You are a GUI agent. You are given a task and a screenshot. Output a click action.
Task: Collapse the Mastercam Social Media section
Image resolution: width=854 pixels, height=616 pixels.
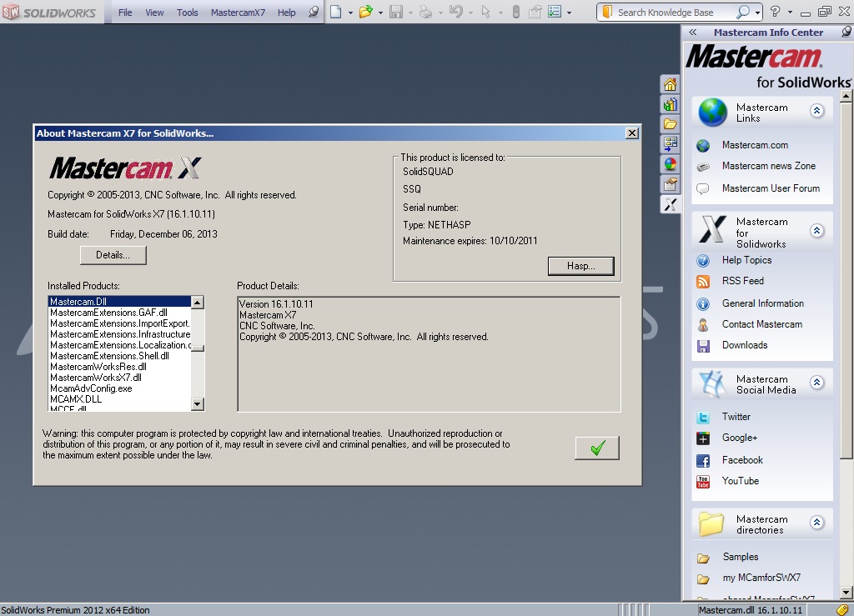point(816,382)
